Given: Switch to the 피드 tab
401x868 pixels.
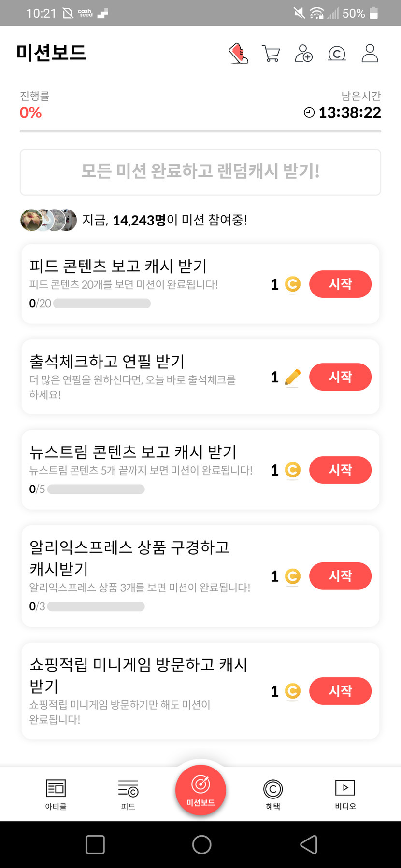Looking at the screenshot, I should [x=128, y=794].
